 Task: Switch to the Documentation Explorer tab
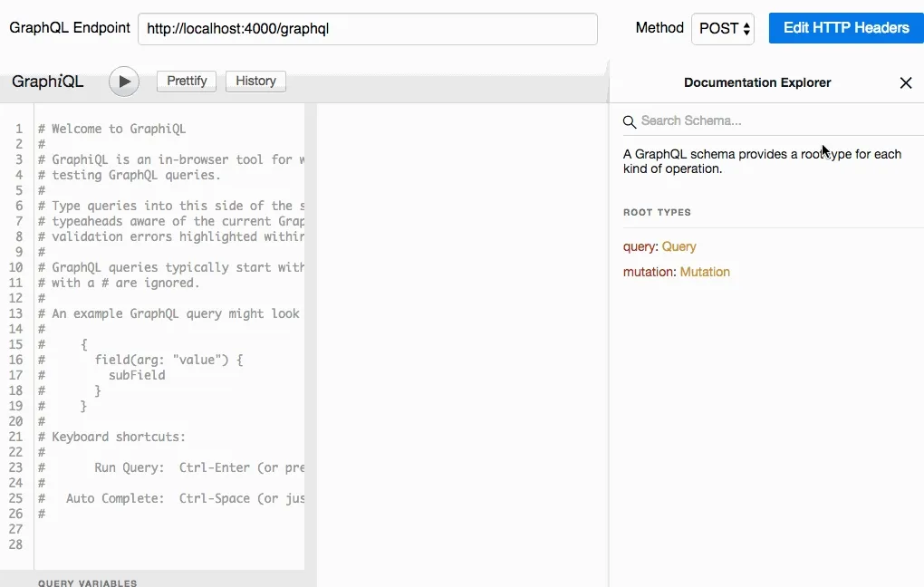(x=757, y=82)
